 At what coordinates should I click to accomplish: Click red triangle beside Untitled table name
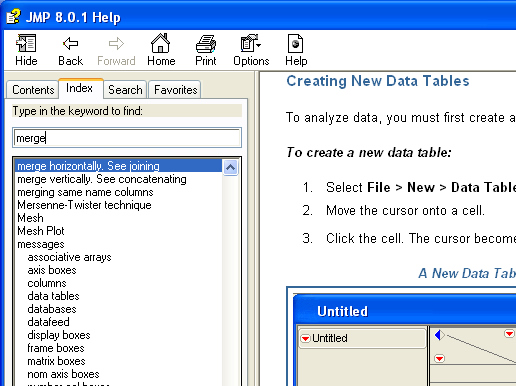(305, 338)
